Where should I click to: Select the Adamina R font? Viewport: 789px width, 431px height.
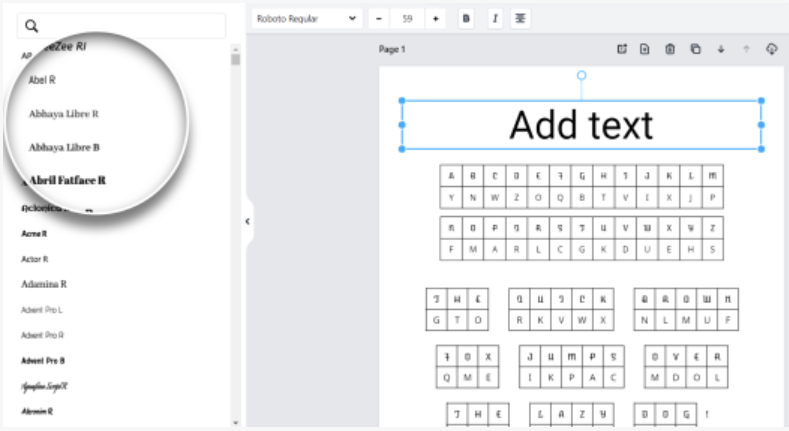click(x=44, y=284)
